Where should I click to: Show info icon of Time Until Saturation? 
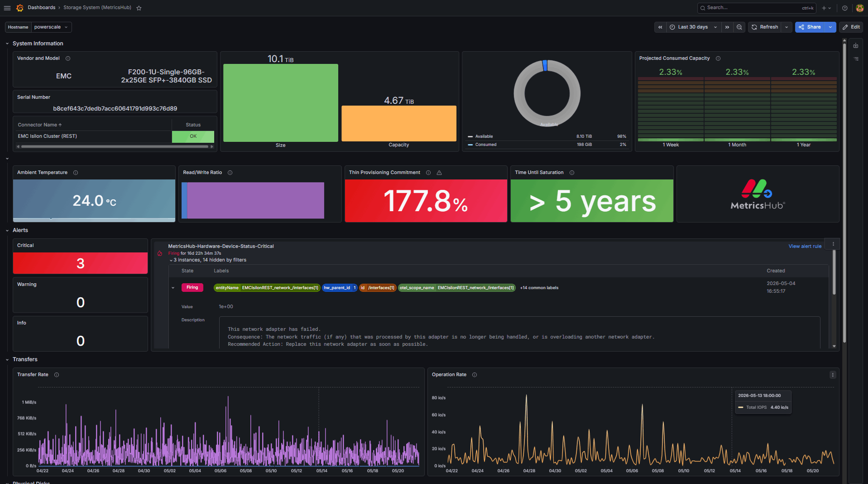(572, 173)
